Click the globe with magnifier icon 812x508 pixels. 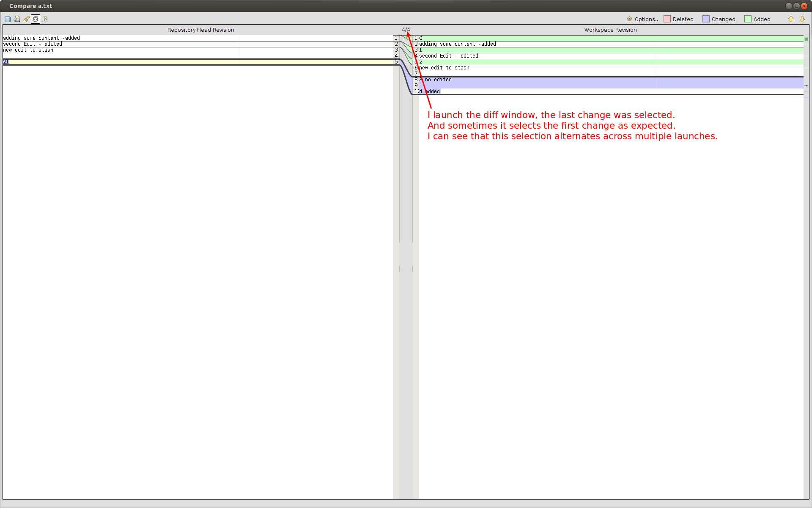(17, 19)
